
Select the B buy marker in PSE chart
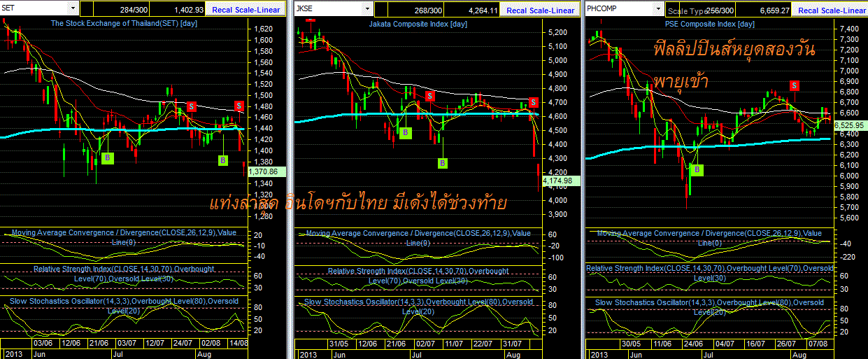[697, 169]
